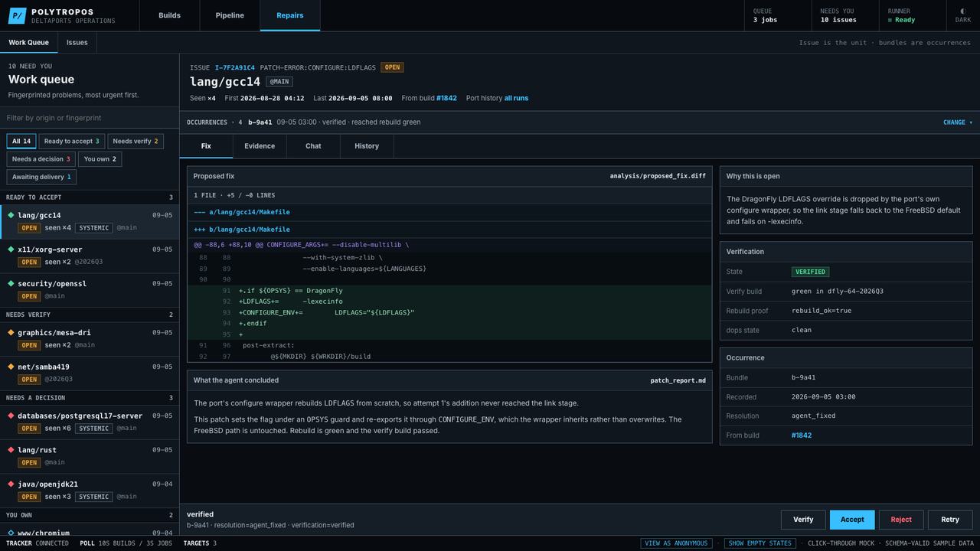Click diamond icon beside databases/postgresql17-server
The height and width of the screenshot is (551, 980).
click(x=11, y=416)
